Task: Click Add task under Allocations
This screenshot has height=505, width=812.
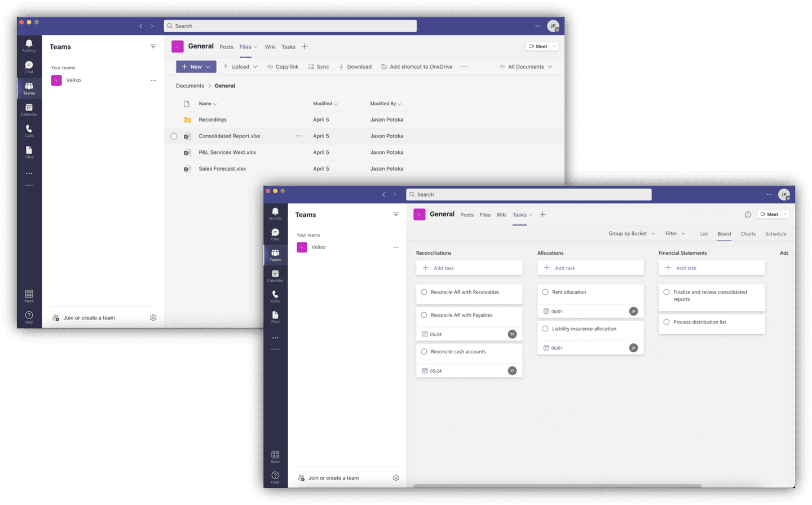Action: [x=566, y=268]
